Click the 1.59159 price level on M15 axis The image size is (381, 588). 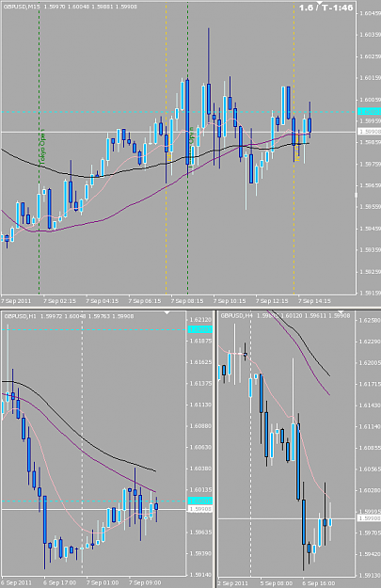[x=370, y=293]
